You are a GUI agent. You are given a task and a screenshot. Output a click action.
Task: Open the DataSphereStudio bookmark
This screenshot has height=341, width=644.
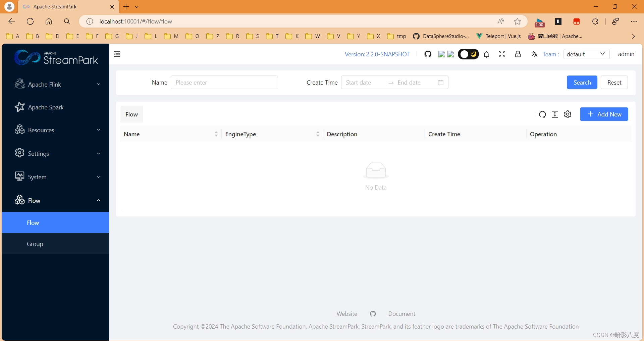tap(441, 36)
